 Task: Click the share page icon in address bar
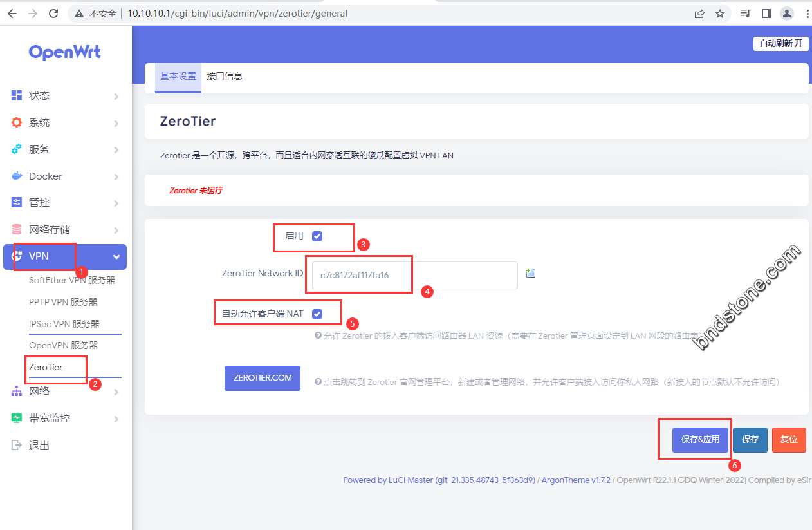699,14
